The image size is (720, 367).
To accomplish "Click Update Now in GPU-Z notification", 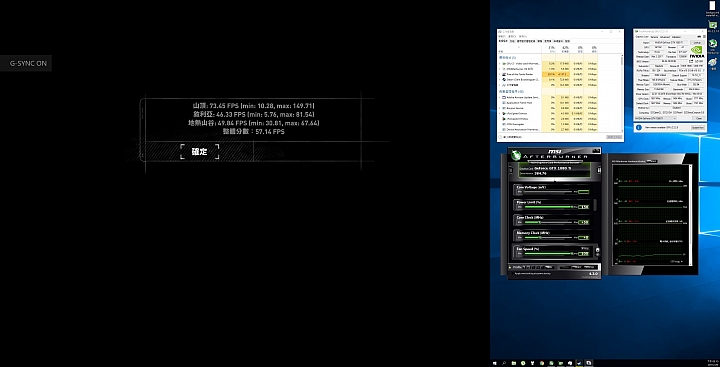I will tap(698, 127).
